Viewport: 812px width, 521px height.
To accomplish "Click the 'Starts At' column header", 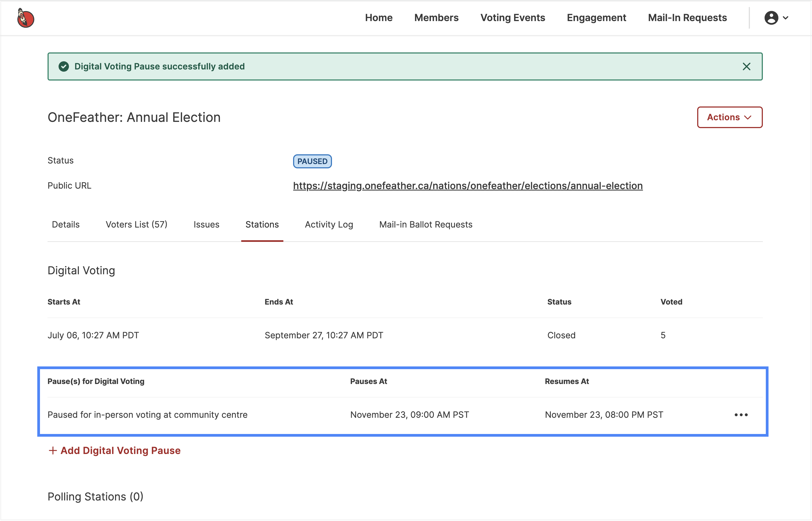I will pyautogui.click(x=63, y=302).
